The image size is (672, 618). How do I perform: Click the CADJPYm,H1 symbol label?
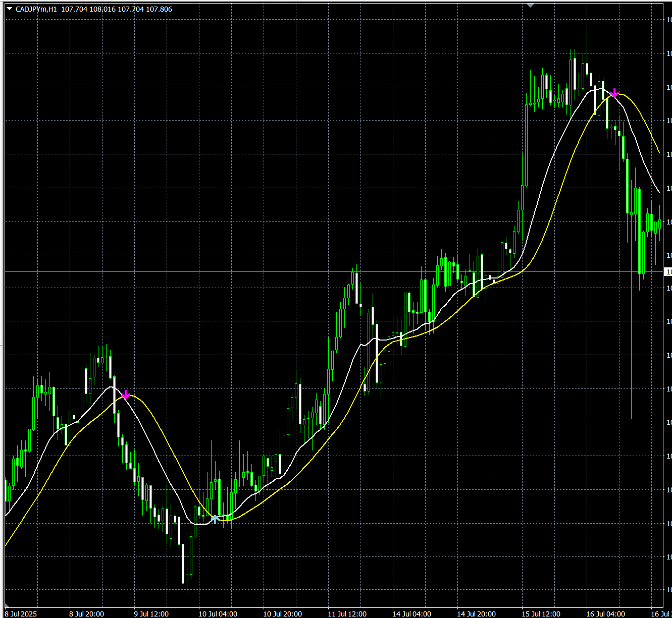(36, 9)
